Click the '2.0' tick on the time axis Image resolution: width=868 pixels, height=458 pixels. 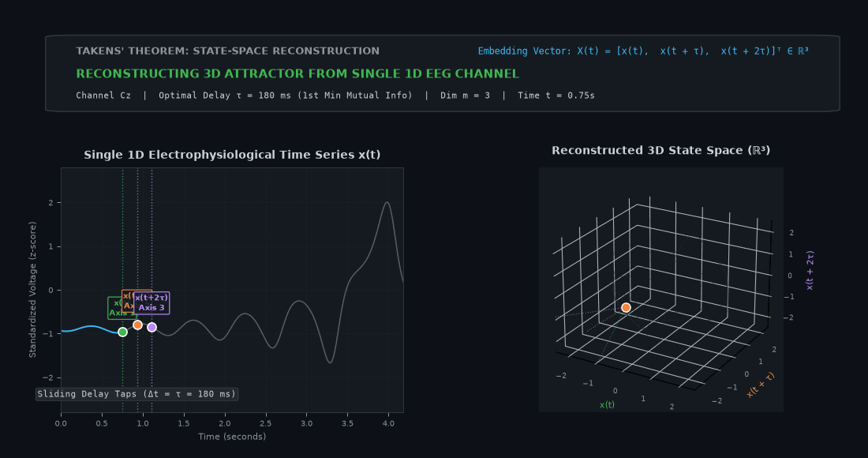coord(225,423)
